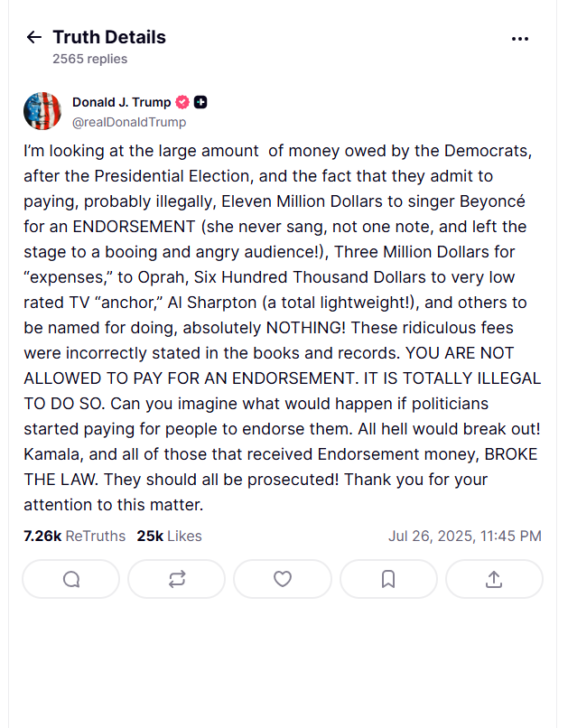The image size is (568, 728).
Task: Click the black plus badge beside name
Action: [x=200, y=102]
